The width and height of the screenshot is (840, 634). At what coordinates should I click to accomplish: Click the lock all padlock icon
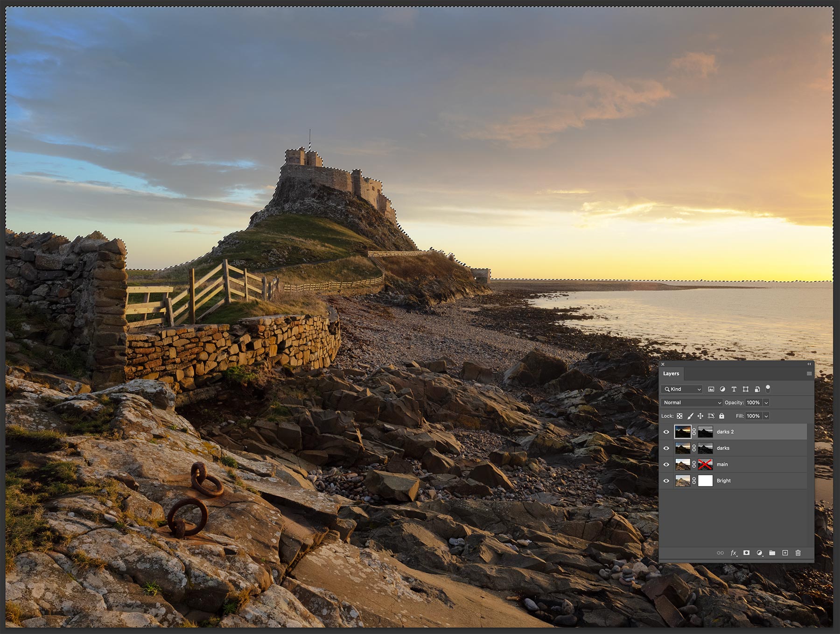pyautogui.click(x=721, y=416)
